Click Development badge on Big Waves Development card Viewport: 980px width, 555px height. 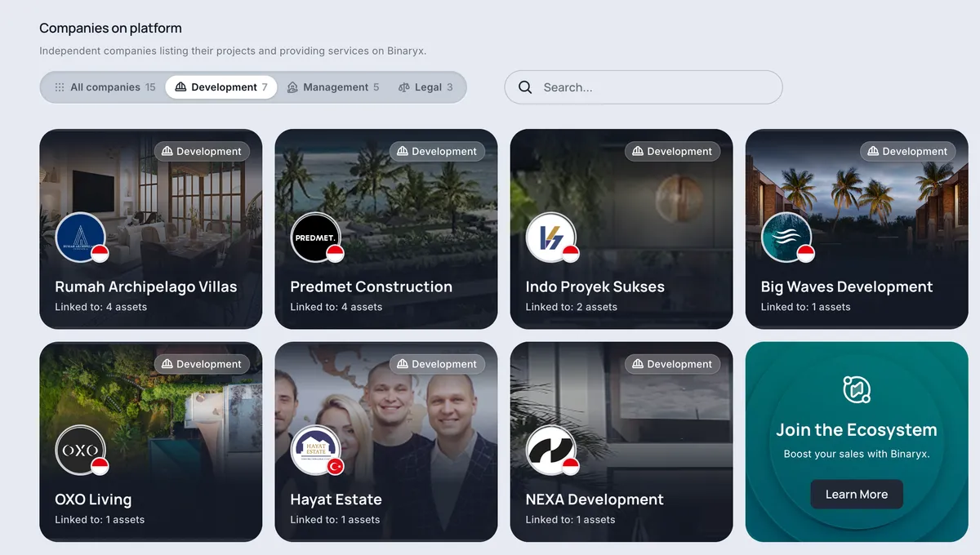907,151
